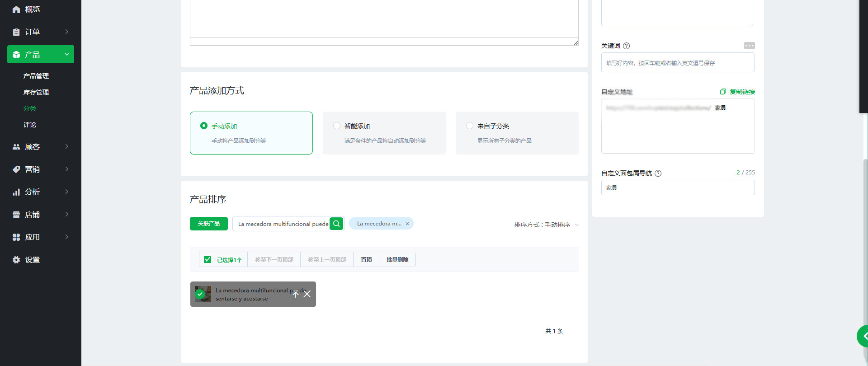868x366 pixels.
Task: Remove product using X icon on card
Action: (x=307, y=294)
